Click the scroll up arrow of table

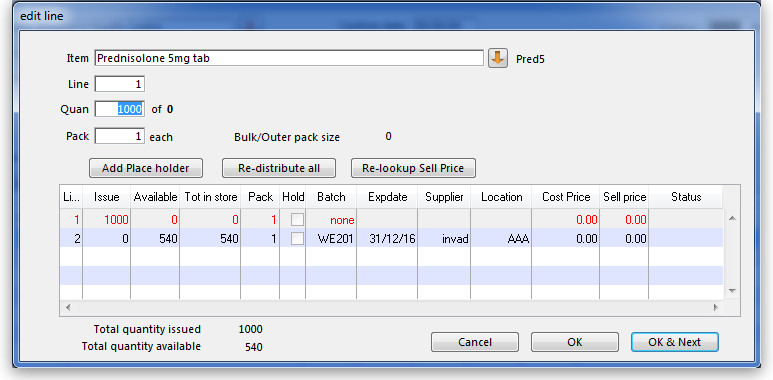coord(732,218)
